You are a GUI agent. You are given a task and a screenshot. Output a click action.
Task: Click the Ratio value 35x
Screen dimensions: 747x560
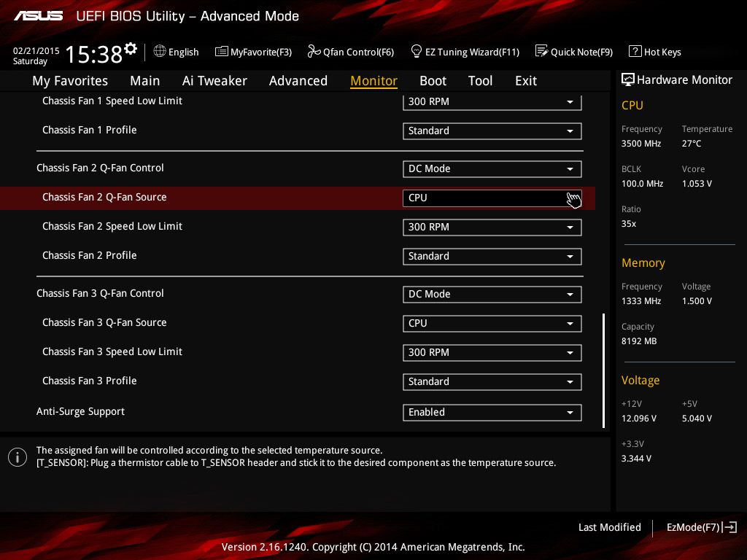[629, 223]
